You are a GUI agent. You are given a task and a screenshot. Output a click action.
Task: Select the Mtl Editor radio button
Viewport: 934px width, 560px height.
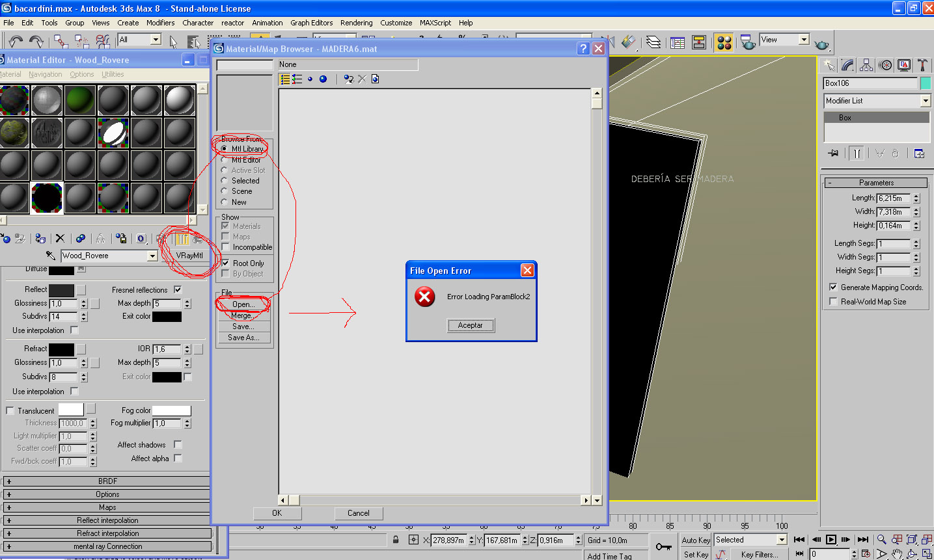(224, 159)
